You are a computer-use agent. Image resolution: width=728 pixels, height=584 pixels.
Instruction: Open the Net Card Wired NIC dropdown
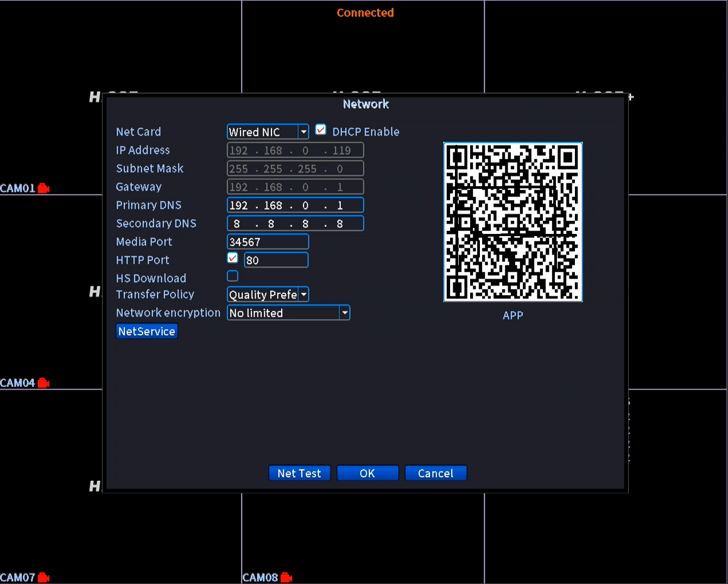click(268, 132)
